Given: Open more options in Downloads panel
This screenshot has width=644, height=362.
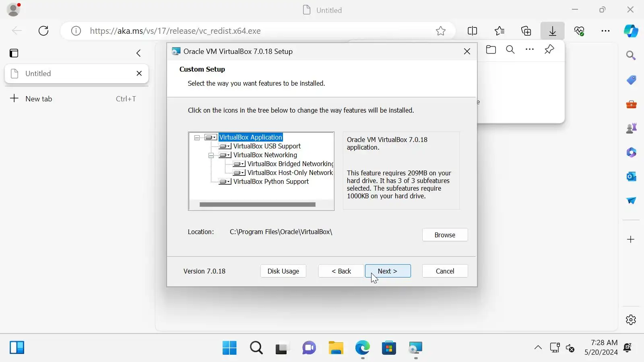Looking at the screenshot, I should (x=530, y=49).
